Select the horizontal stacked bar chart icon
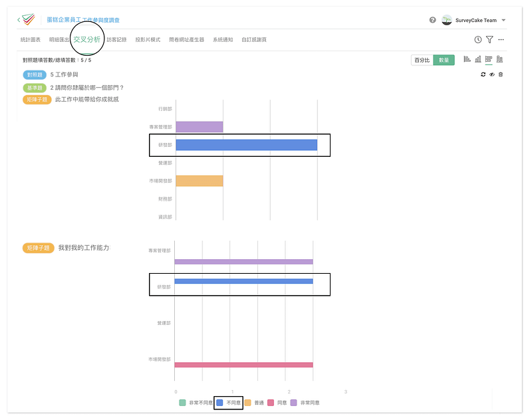Screen dimensions: 532x418 click(x=489, y=59)
